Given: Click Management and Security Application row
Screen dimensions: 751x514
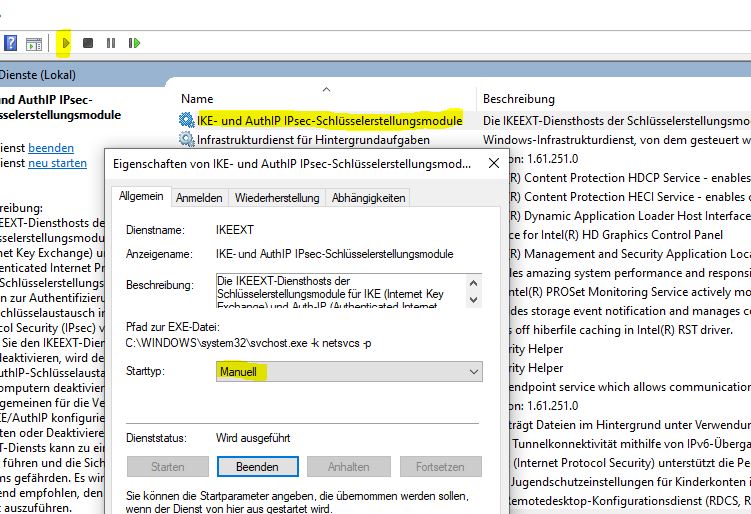Looking at the screenshot, I should (x=630, y=254).
